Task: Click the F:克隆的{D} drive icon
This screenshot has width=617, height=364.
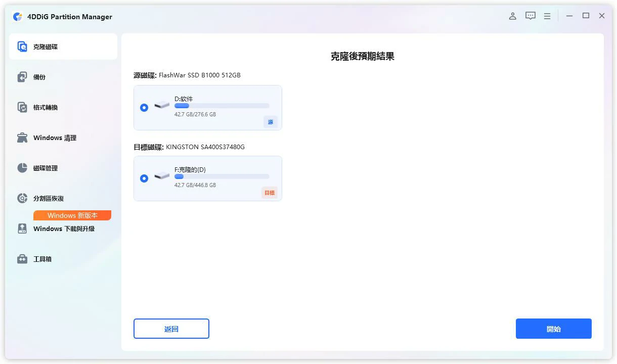Action: pyautogui.click(x=162, y=176)
